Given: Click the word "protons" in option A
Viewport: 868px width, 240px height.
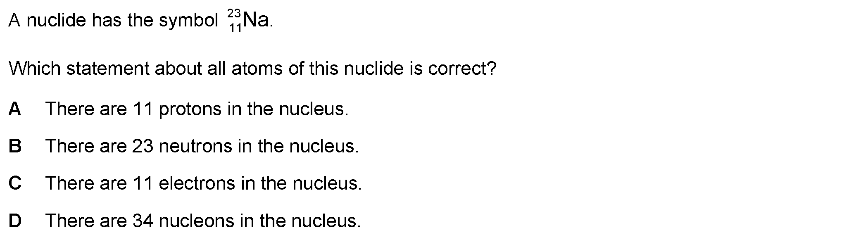Looking at the screenshot, I should coord(190,109).
